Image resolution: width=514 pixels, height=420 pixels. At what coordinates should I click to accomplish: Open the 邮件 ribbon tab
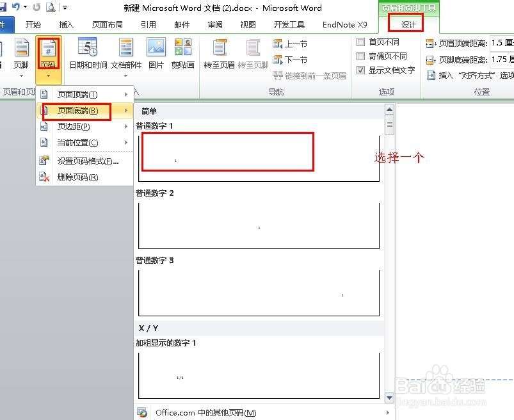182,24
